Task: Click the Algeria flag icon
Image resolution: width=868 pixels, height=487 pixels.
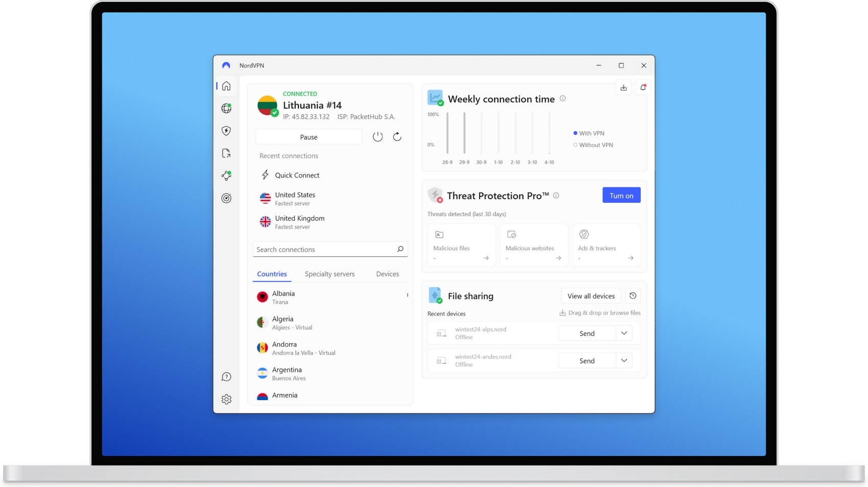Action: pos(262,323)
